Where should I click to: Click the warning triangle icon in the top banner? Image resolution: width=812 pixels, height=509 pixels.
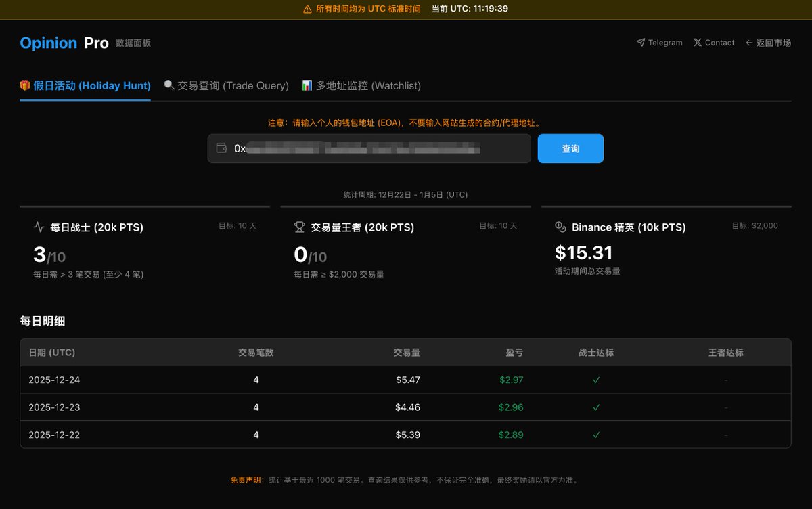308,9
